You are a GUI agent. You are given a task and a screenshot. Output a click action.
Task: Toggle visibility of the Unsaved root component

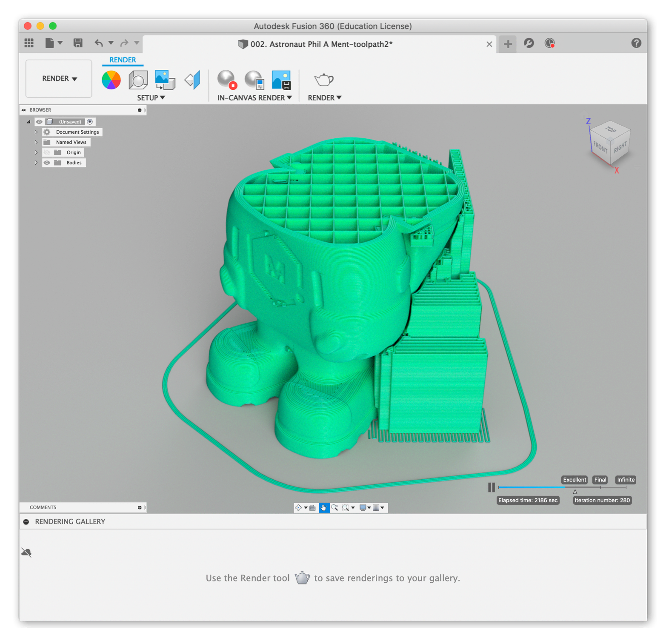[x=39, y=122]
